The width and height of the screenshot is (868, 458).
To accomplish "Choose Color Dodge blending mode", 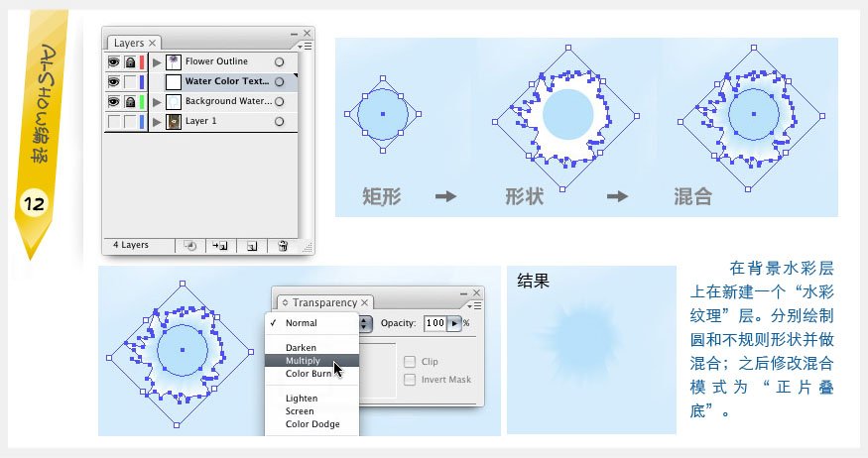I will coord(312,423).
